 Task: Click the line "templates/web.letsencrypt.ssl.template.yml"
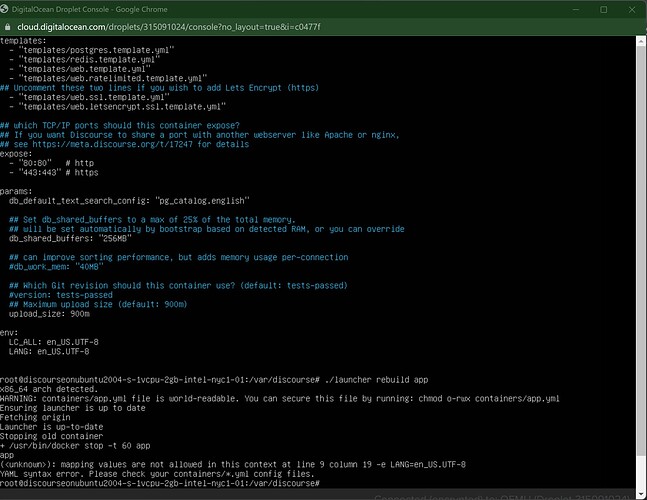118,107
